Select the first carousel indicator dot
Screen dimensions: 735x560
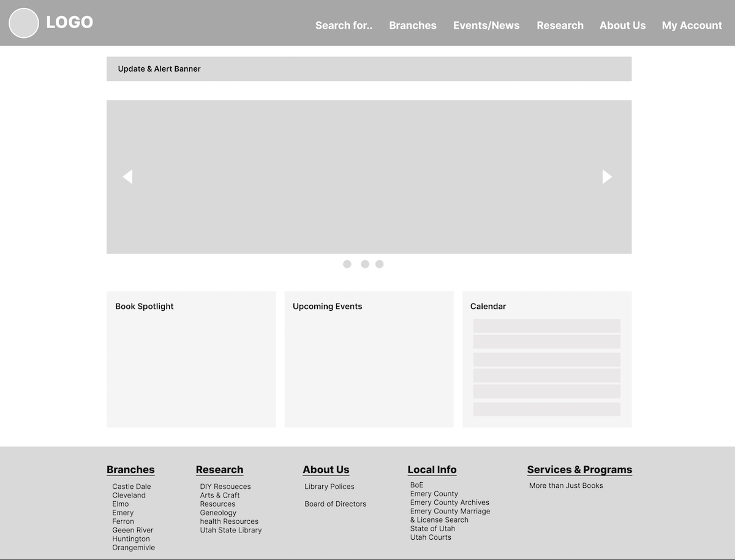click(x=347, y=264)
